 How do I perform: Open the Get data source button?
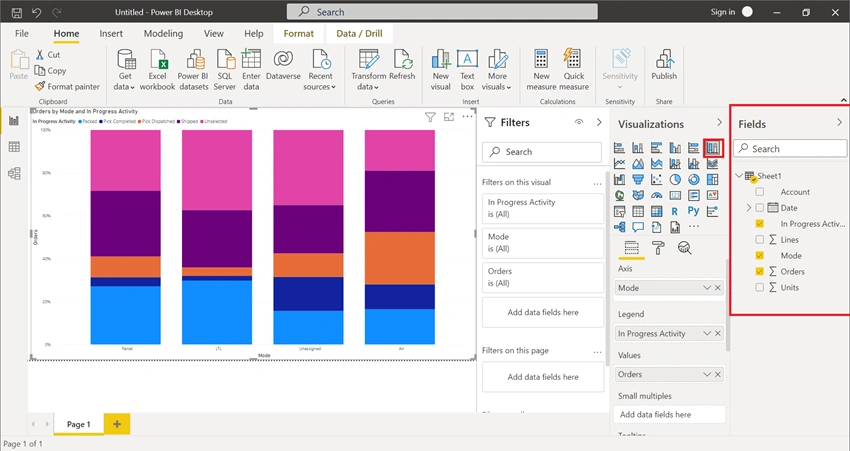pos(125,69)
